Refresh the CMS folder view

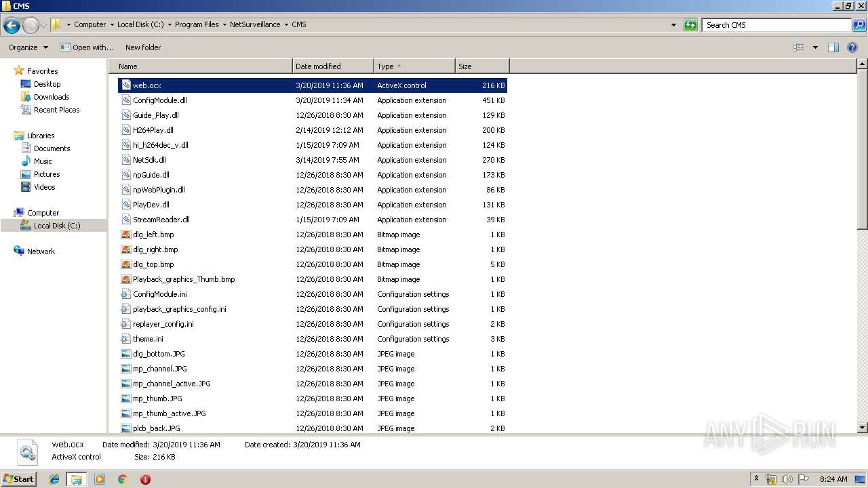click(690, 25)
